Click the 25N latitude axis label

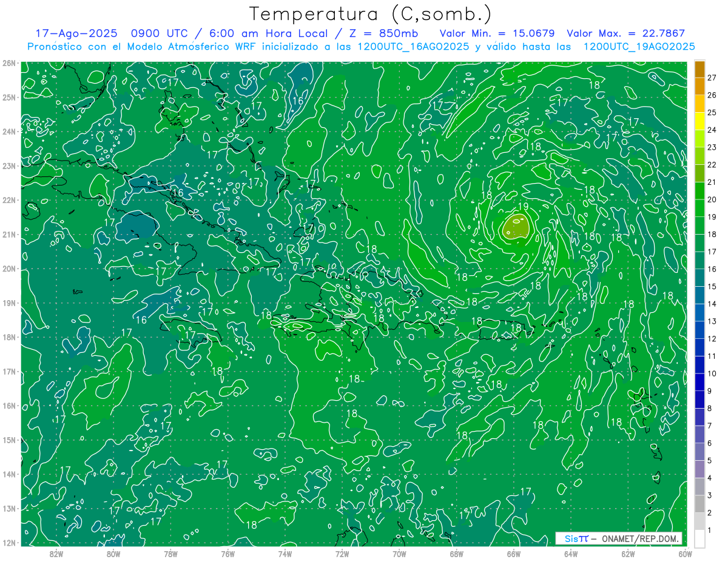(x=8, y=97)
